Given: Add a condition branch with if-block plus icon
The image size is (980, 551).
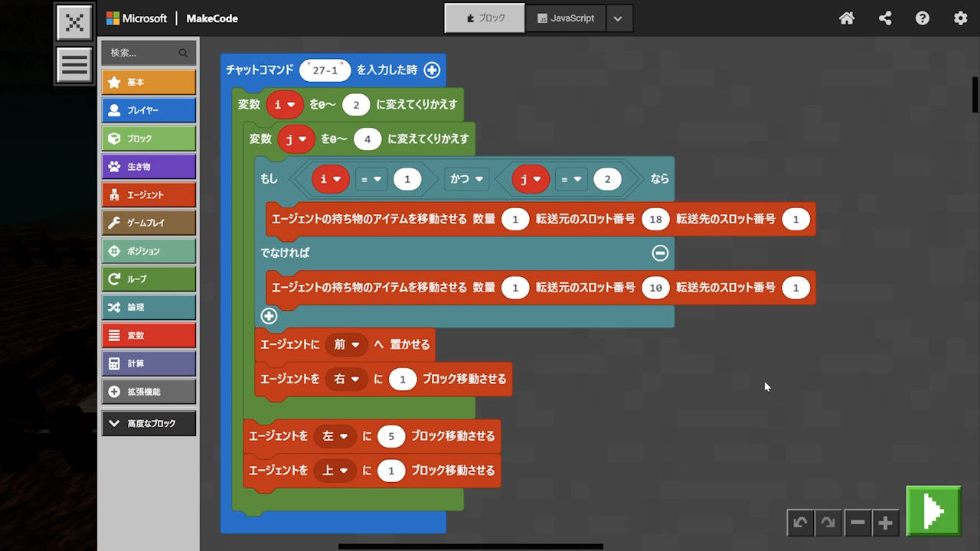Looking at the screenshot, I should [269, 316].
